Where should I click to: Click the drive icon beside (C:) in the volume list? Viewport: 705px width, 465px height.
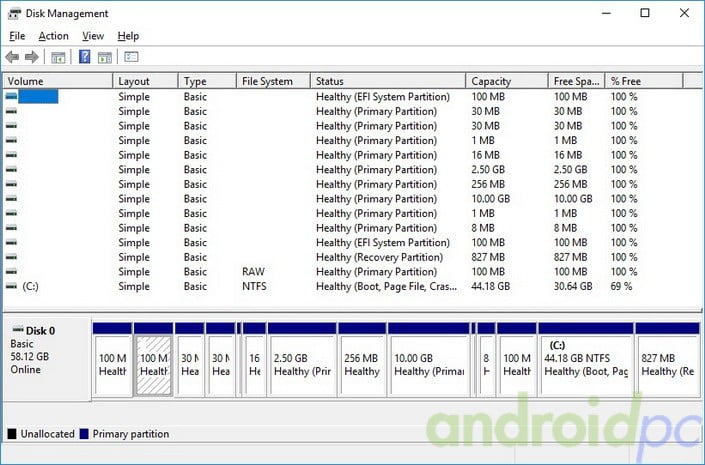click(x=11, y=286)
